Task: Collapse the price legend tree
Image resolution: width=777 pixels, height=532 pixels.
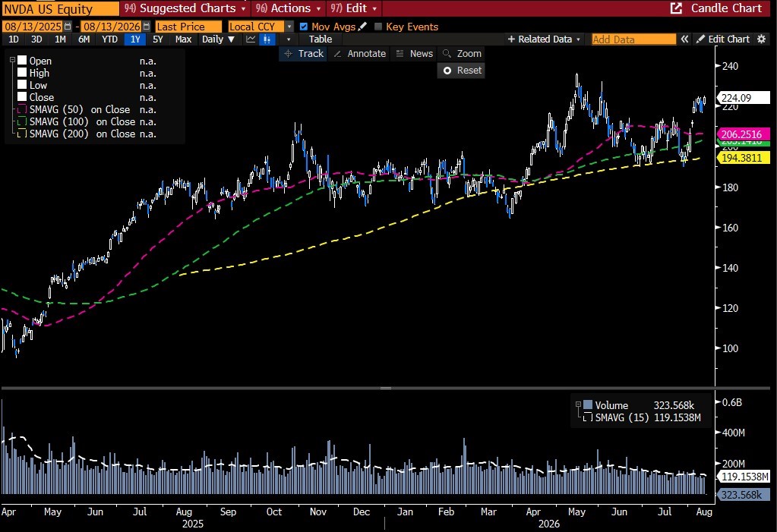Action: tap(12, 61)
